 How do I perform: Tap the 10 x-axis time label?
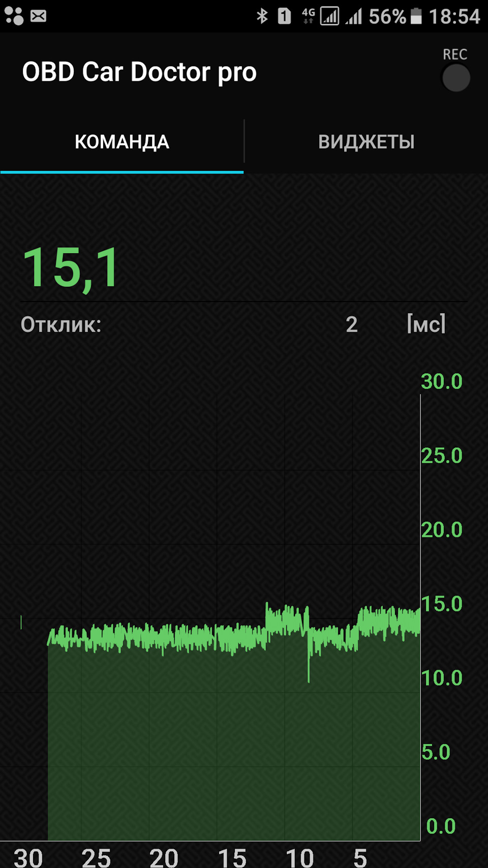coord(299,858)
